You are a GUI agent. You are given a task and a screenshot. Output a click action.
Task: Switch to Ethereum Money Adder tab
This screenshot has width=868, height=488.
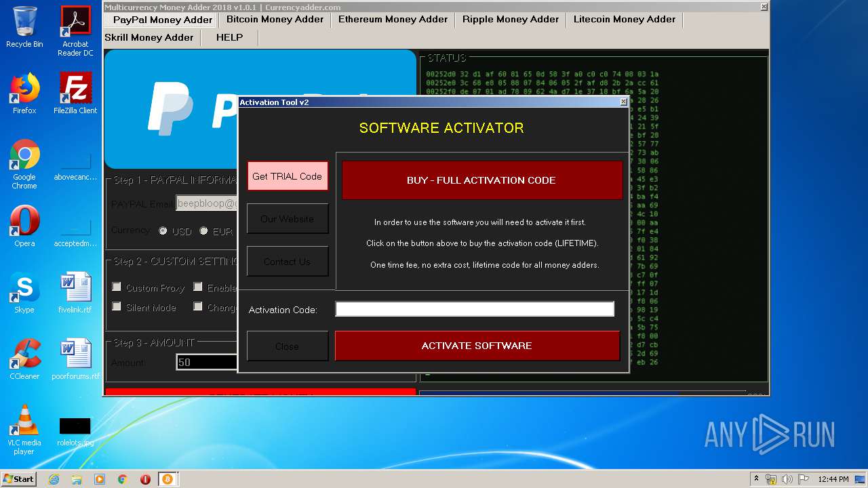pos(393,20)
